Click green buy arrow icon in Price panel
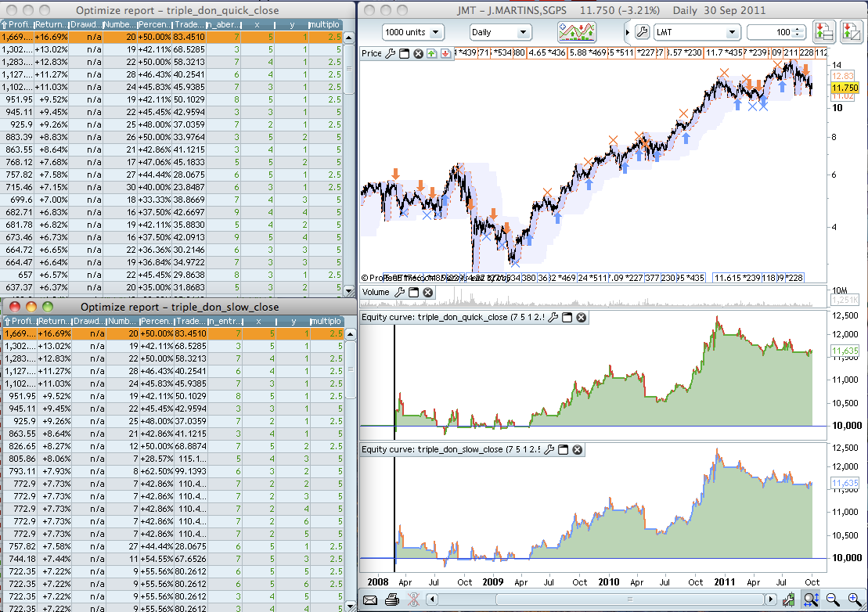Viewport: 868px width, 612px height. 432,53
